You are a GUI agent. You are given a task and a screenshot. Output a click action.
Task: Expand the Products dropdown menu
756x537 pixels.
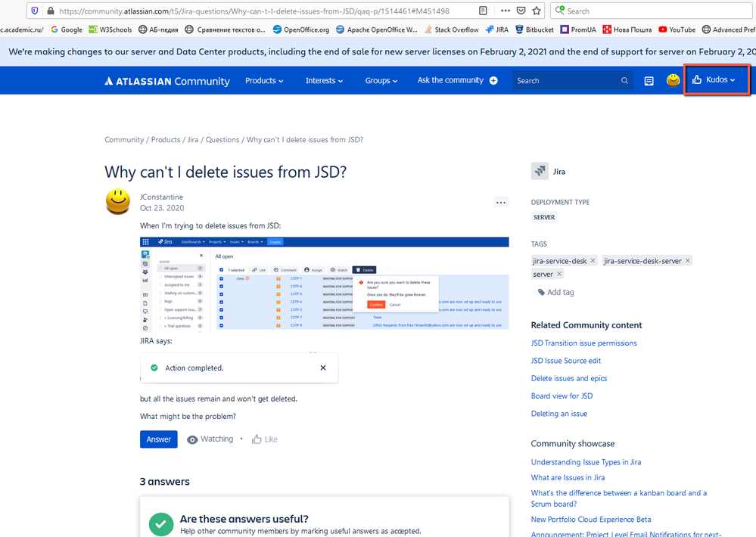tap(264, 80)
